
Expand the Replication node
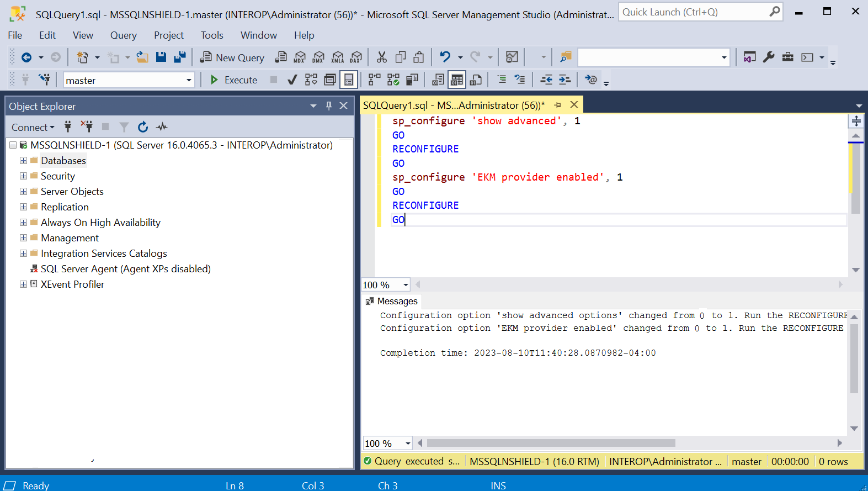(x=23, y=207)
